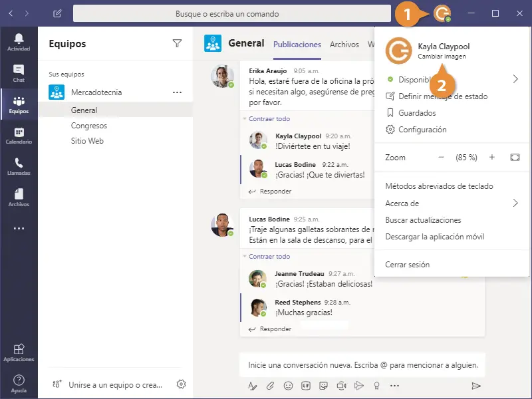This screenshot has height=399, width=532.
Task: Click Reed Stephens' avatar
Action: 257,307
